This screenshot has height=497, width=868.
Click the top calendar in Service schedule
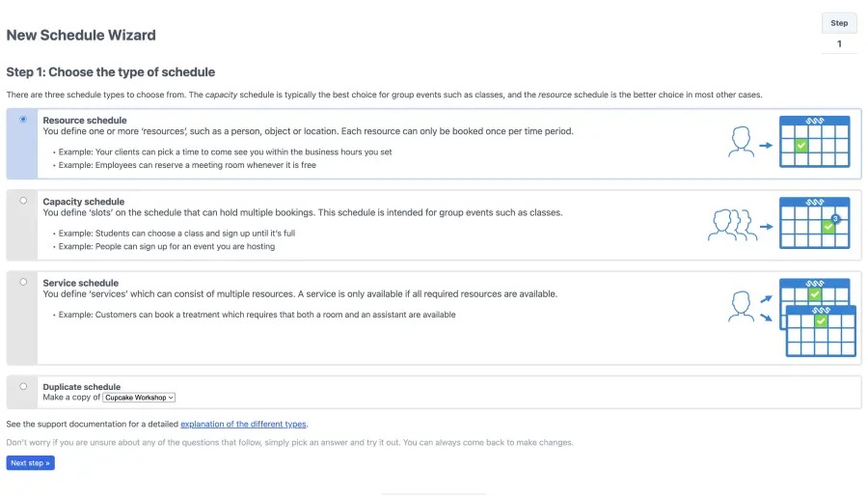click(814, 290)
